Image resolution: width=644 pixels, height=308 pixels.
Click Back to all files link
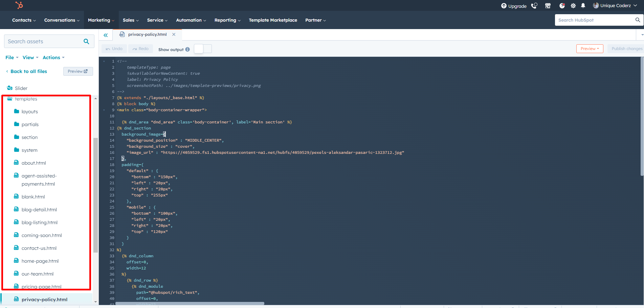click(28, 71)
